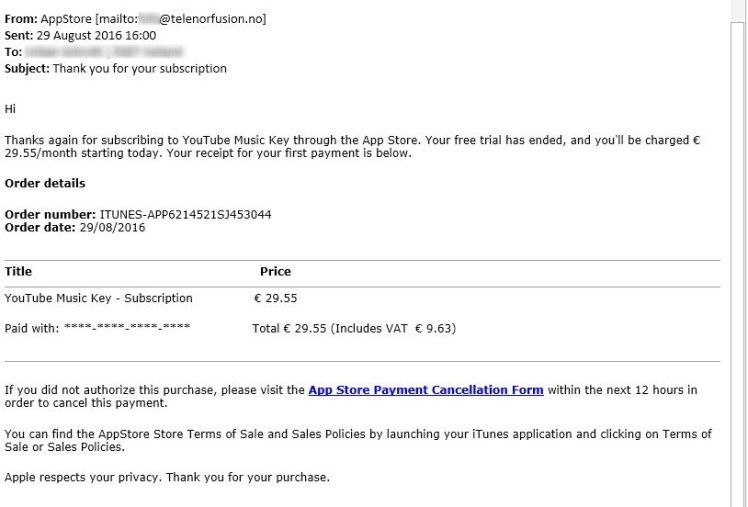748x507 pixels.
Task: Click the 'Price' column header
Action: tap(275, 271)
